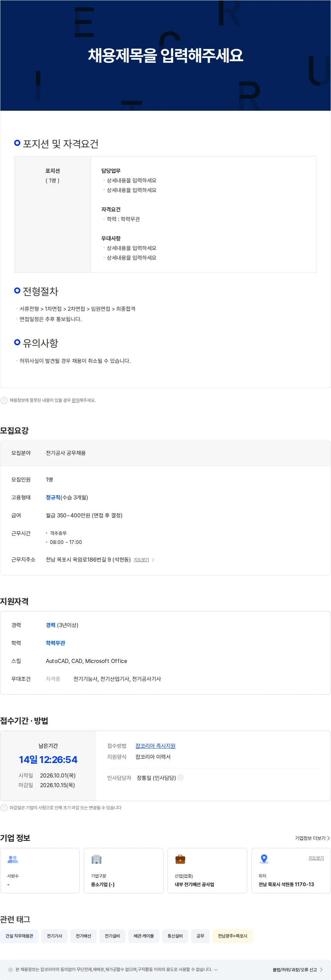
Task: Click salary text 월급 350~400만원
Action: click(84, 515)
